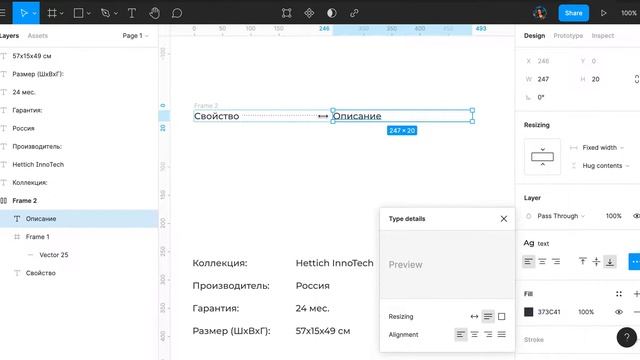Click the user avatar

click(x=540, y=13)
